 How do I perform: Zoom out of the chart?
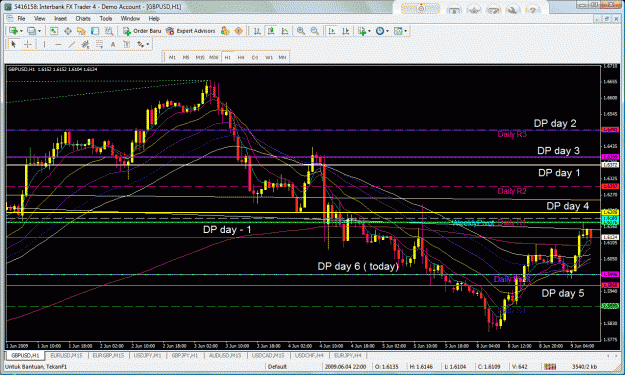pos(314,31)
